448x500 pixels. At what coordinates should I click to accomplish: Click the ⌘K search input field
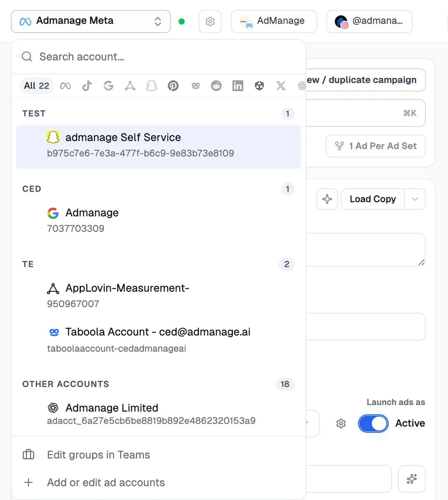[366, 113]
